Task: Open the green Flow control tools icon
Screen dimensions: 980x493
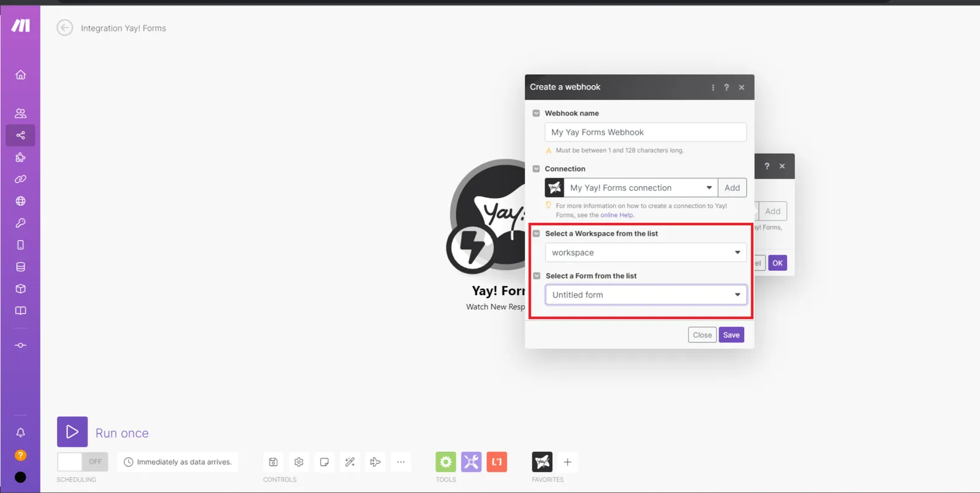Action: [x=446, y=462]
